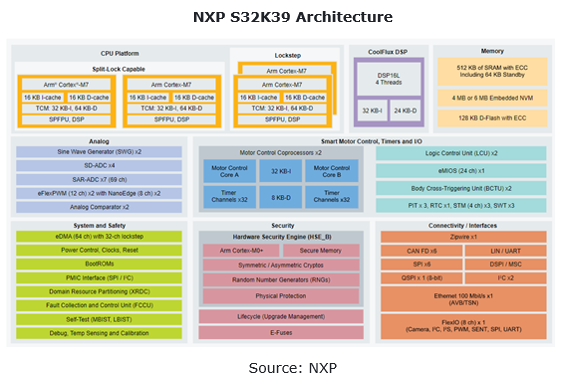Click the Ethernet 100 Mbit/s x1 block
This screenshot has width=565, height=382.
point(463,299)
